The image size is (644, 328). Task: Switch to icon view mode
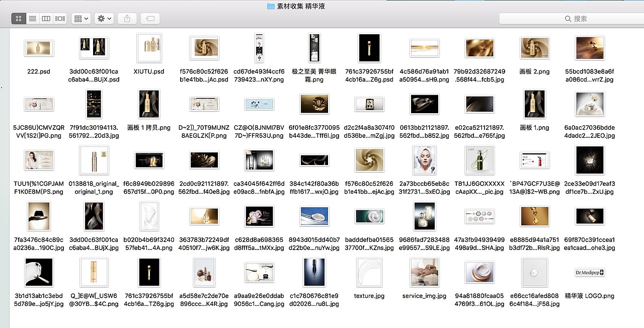coord(19,18)
